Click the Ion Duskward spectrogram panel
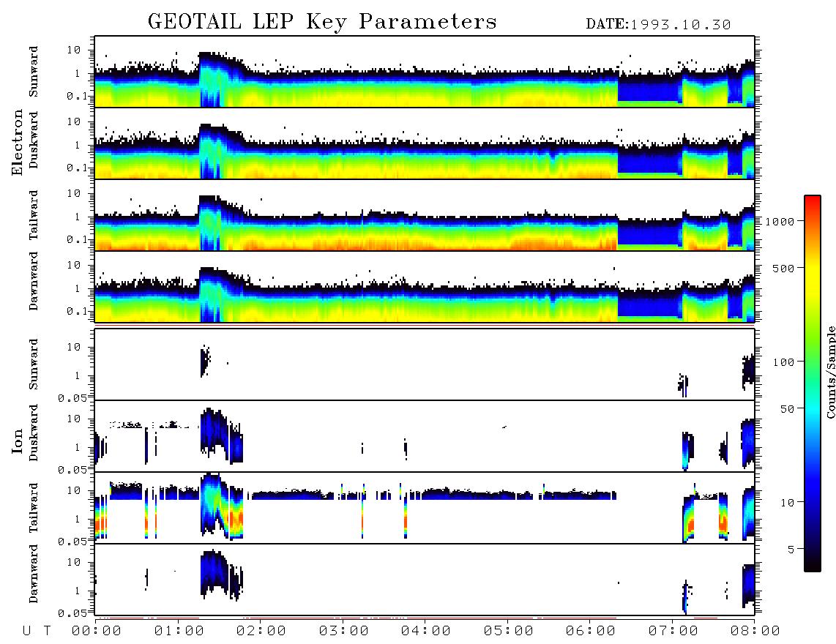This screenshot has width=836, height=644. coord(425,435)
